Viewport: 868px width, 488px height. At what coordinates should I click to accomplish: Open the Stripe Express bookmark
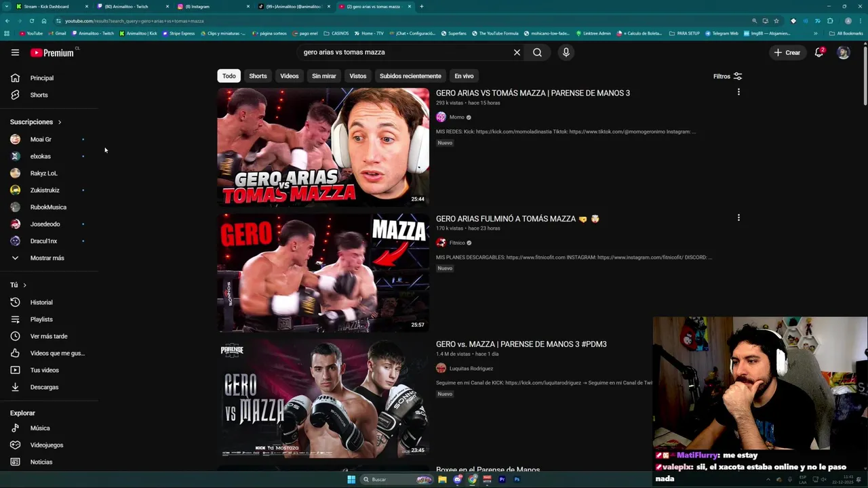point(178,33)
